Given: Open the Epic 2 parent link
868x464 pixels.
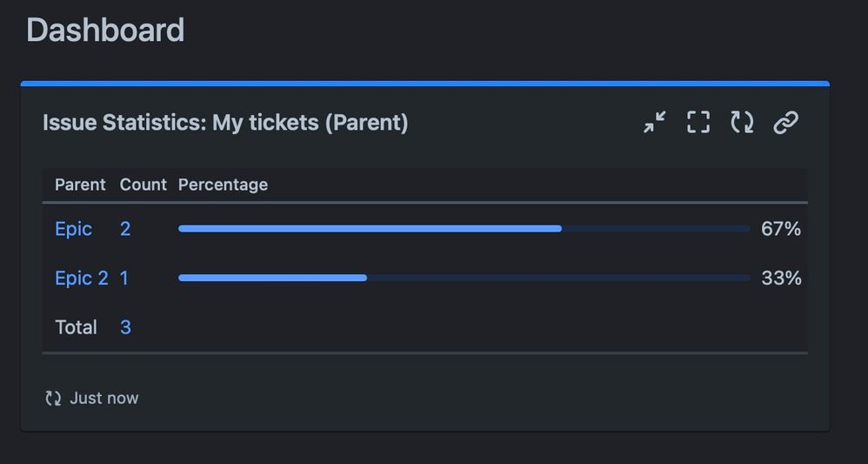Looking at the screenshot, I should 81,279.
